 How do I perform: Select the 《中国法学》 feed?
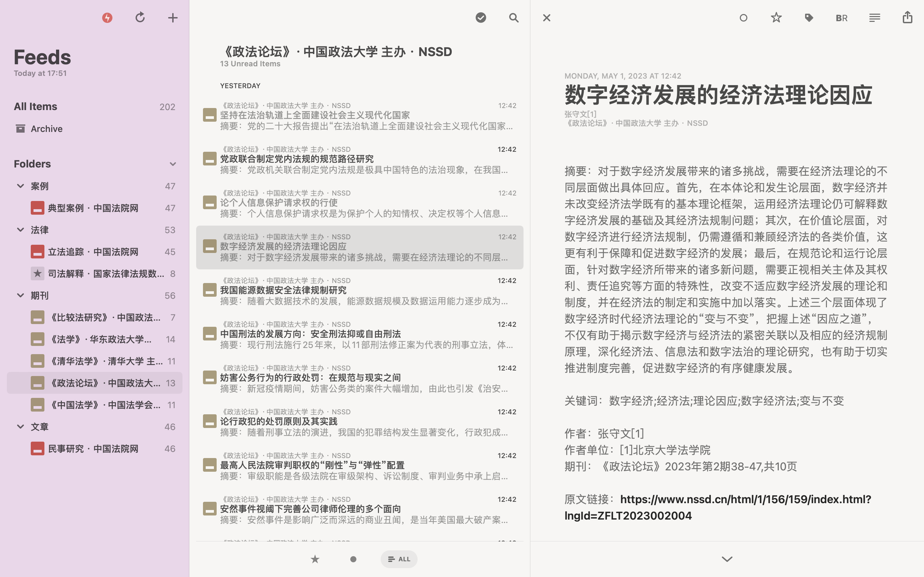(105, 405)
